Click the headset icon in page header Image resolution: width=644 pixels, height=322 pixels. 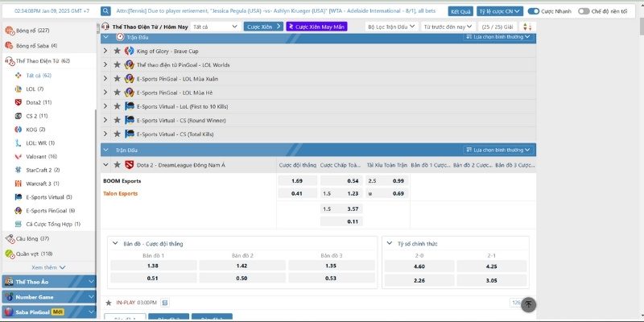(x=105, y=27)
